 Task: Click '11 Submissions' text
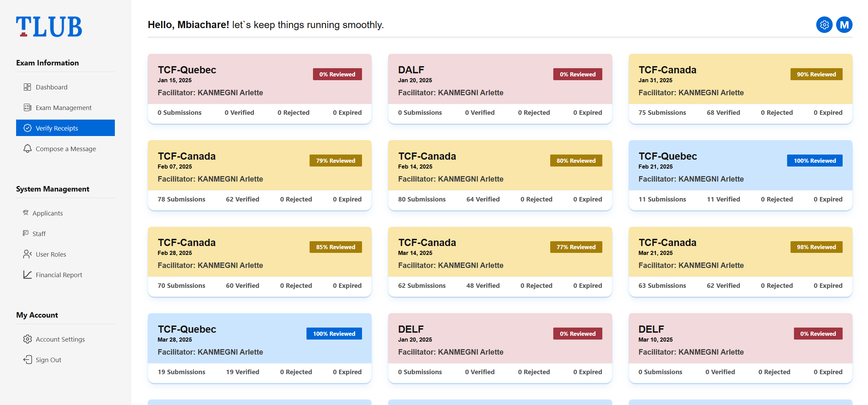[x=662, y=199]
